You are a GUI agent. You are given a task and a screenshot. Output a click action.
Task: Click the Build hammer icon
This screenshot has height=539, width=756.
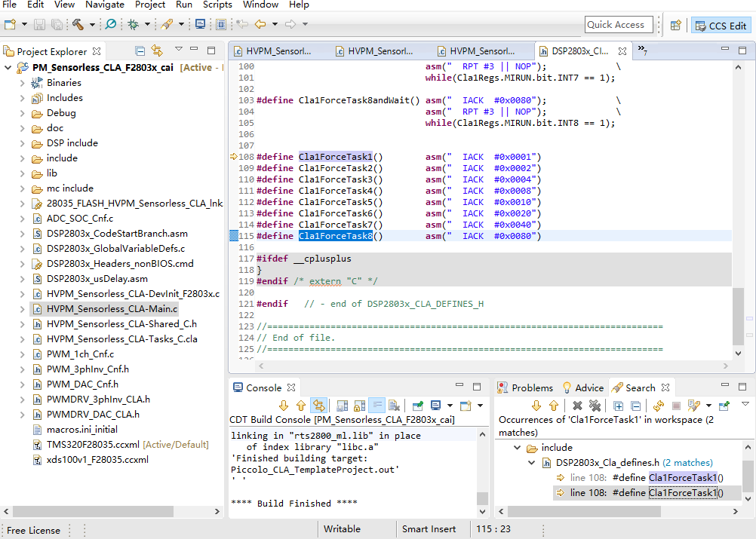(x=78, y=24)
